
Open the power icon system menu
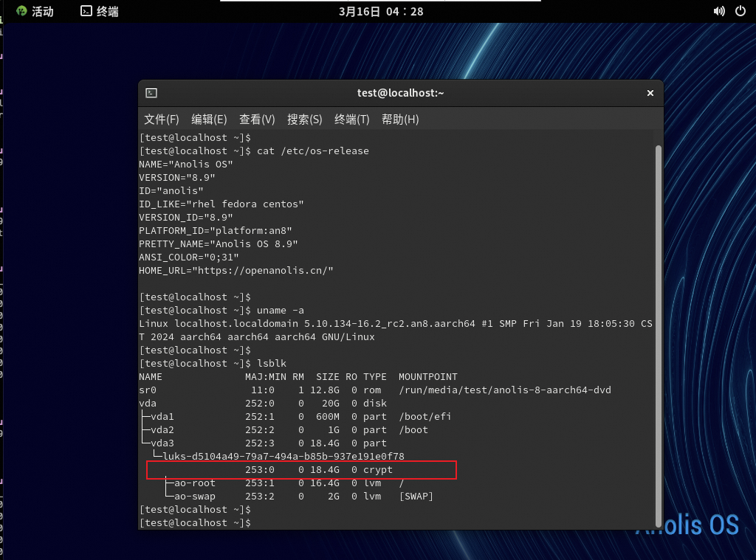740,11
